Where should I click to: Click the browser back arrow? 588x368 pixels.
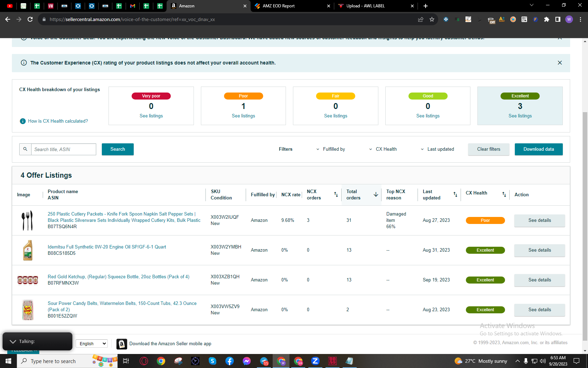(x=8, y=19)
